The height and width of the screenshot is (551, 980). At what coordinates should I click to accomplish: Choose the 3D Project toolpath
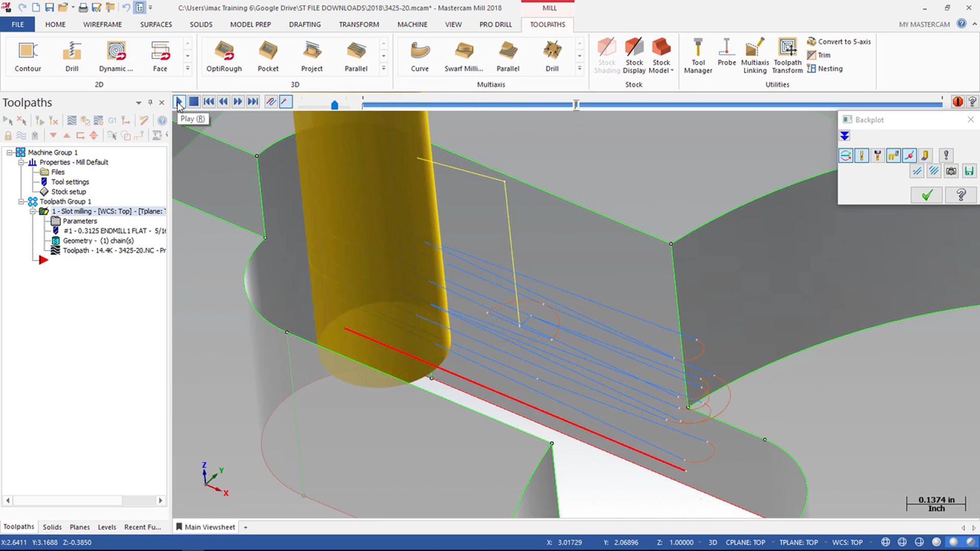pyautogui.click(x=312, y=56)
